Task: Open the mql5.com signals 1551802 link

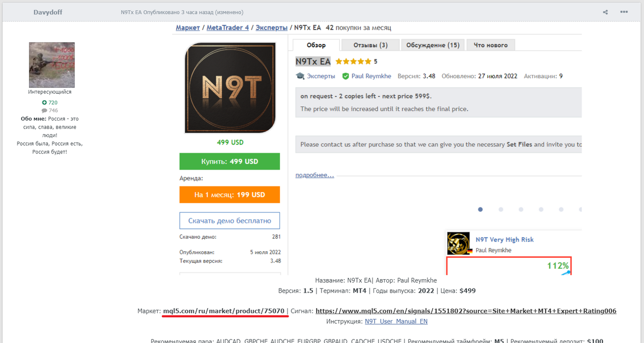Action: (466, 311)
